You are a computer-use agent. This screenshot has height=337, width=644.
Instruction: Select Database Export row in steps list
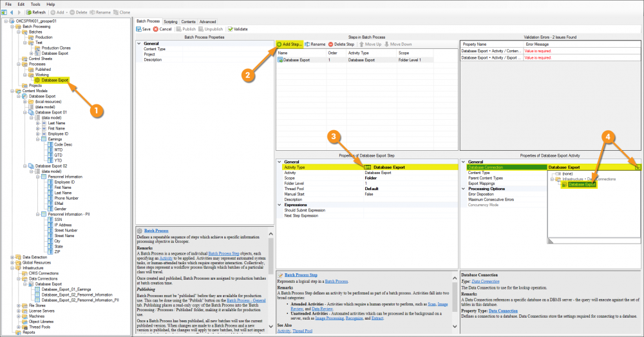click(x=355, y=60)
